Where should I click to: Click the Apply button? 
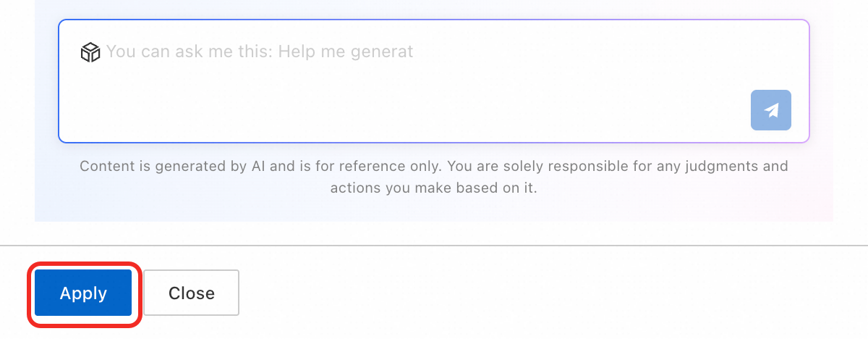[83, 293]
